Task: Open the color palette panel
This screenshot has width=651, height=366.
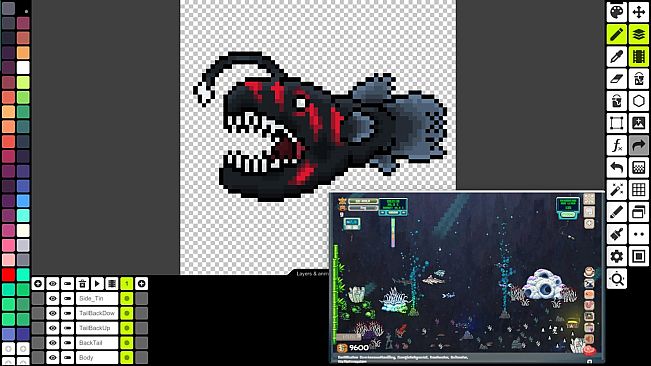Action: click(x=617, y=12)
